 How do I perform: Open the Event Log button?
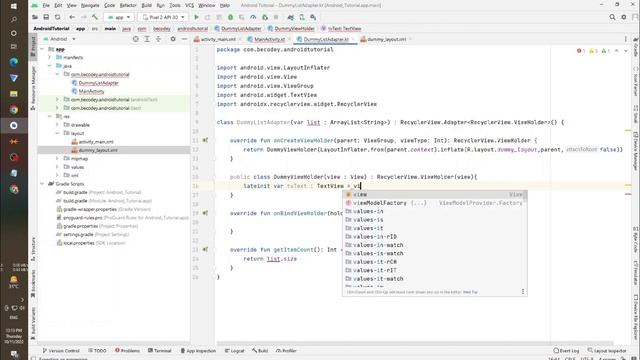tap(566, 351)
